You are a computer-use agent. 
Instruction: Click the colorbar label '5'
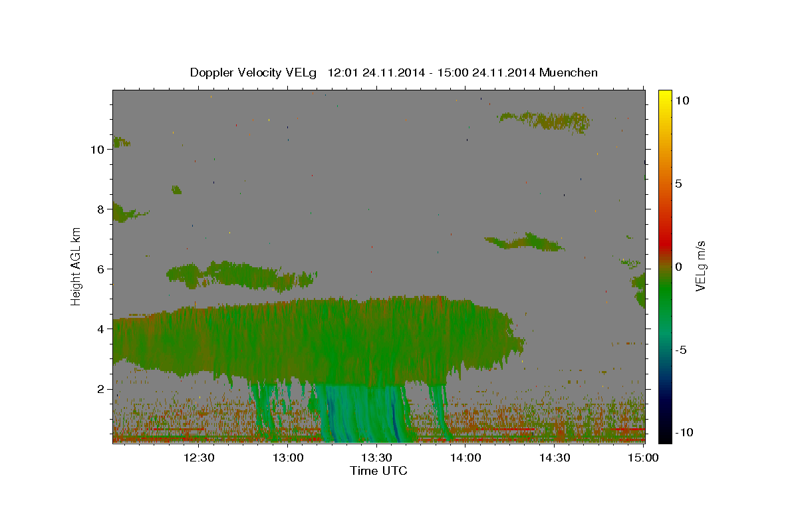pyautogui.click(x=678, y=184)
